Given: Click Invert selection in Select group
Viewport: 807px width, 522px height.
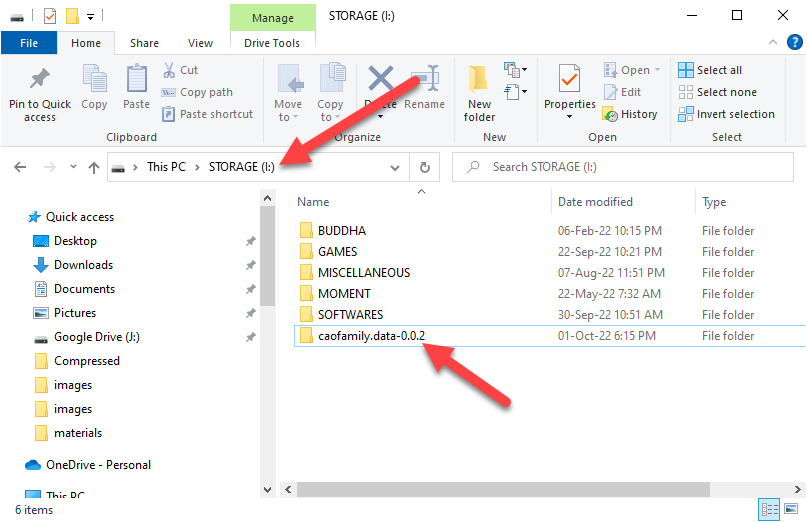Looking at the screenshot, I should click(726, 114).
